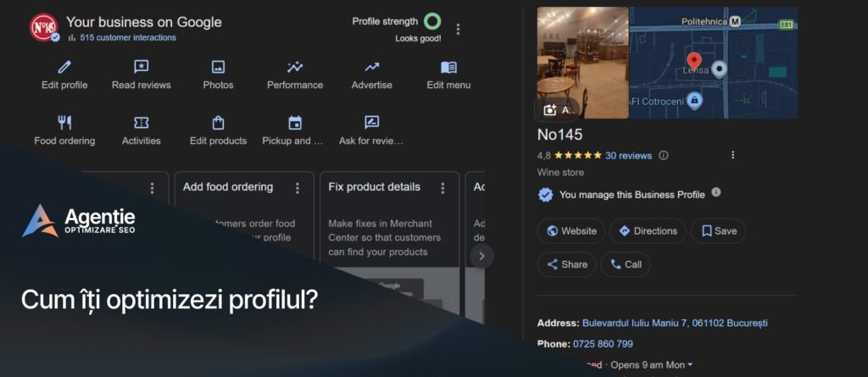Click Ask for reviews icon
The width and height of the screenshot is (868, 377).
click(372, 123)
